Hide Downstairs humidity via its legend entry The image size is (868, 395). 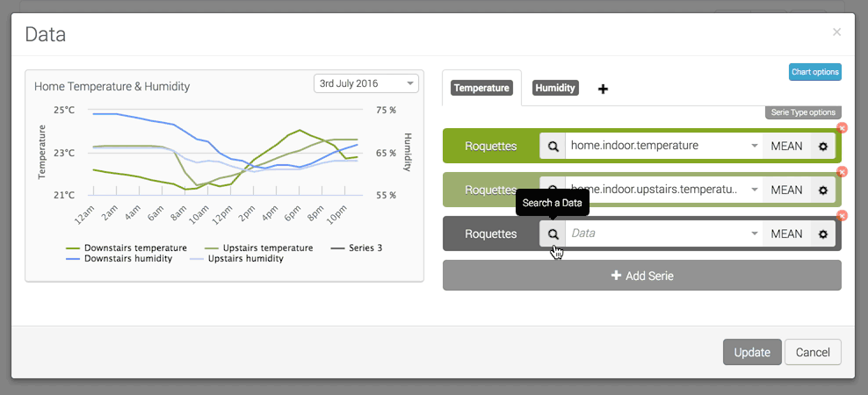click(122, 259)
